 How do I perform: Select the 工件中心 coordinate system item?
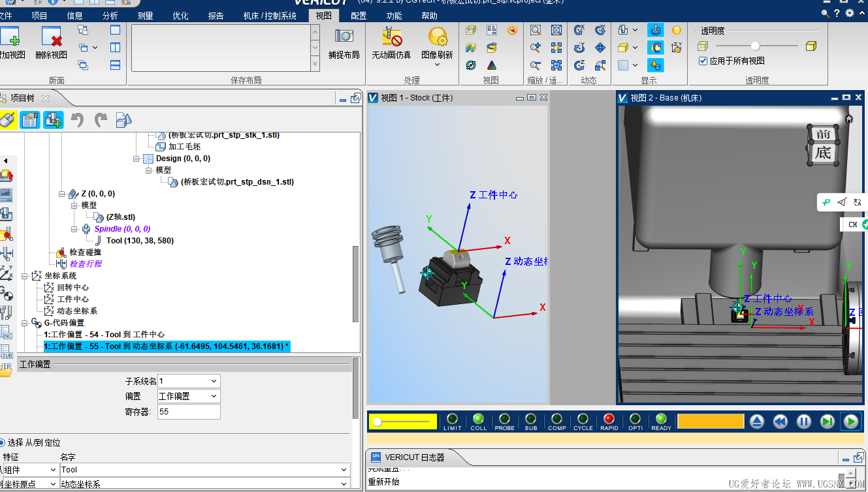[x=72, y=299]
